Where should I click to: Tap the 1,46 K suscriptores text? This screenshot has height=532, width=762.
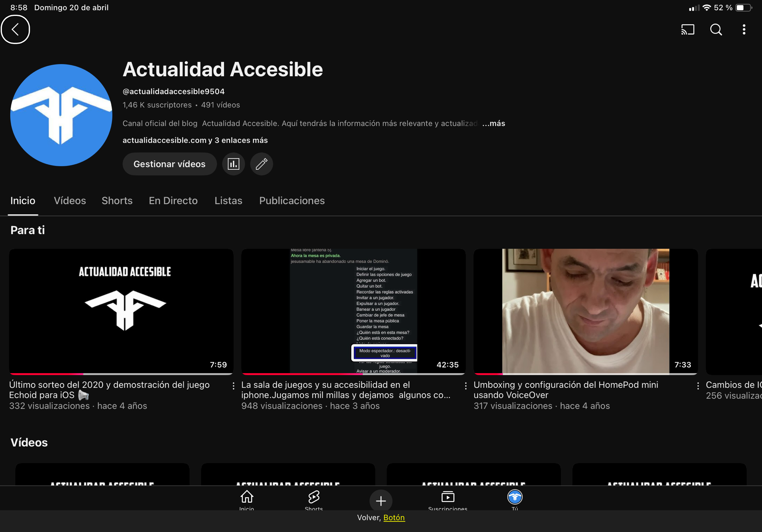[157, 105]
